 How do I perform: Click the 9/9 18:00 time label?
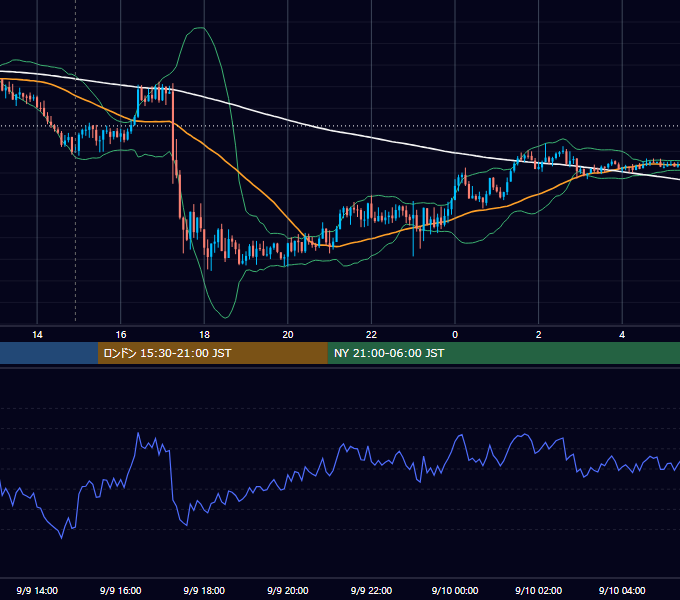[204, 590]
